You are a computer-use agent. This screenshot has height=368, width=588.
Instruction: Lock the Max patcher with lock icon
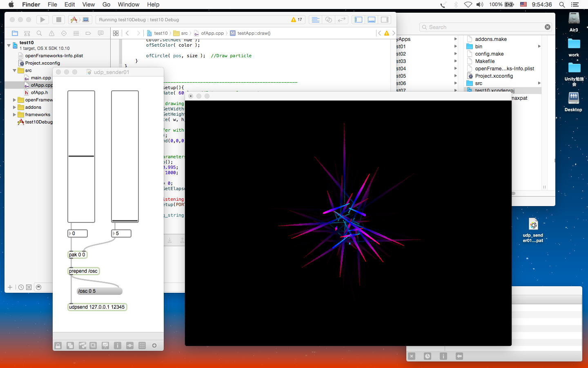pos(58,346)
